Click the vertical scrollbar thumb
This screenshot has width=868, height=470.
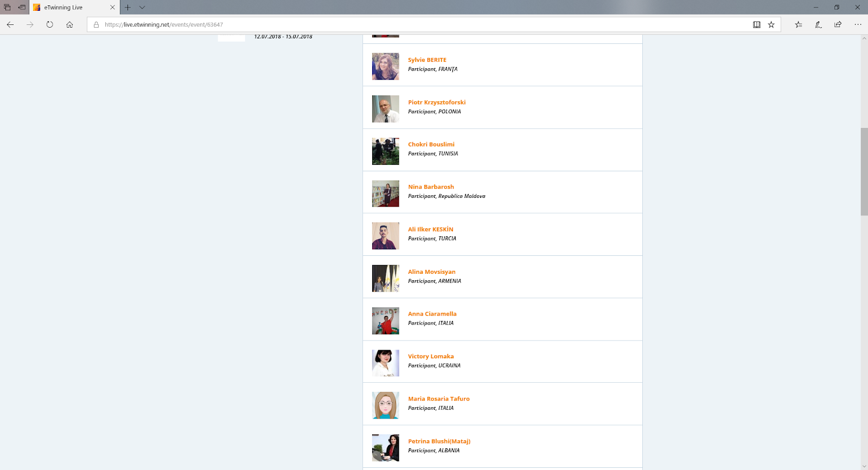pos(864,172)
